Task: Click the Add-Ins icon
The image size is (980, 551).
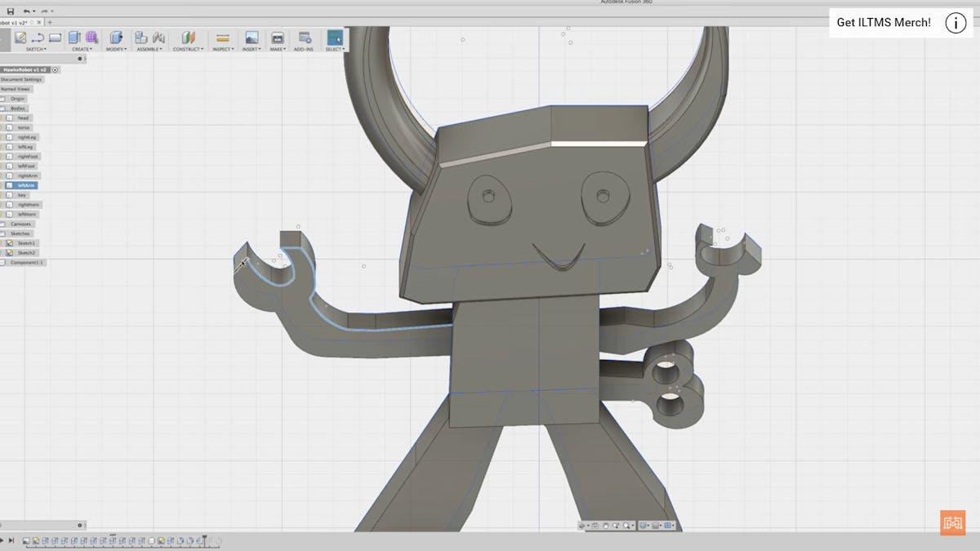Action: 305,38
